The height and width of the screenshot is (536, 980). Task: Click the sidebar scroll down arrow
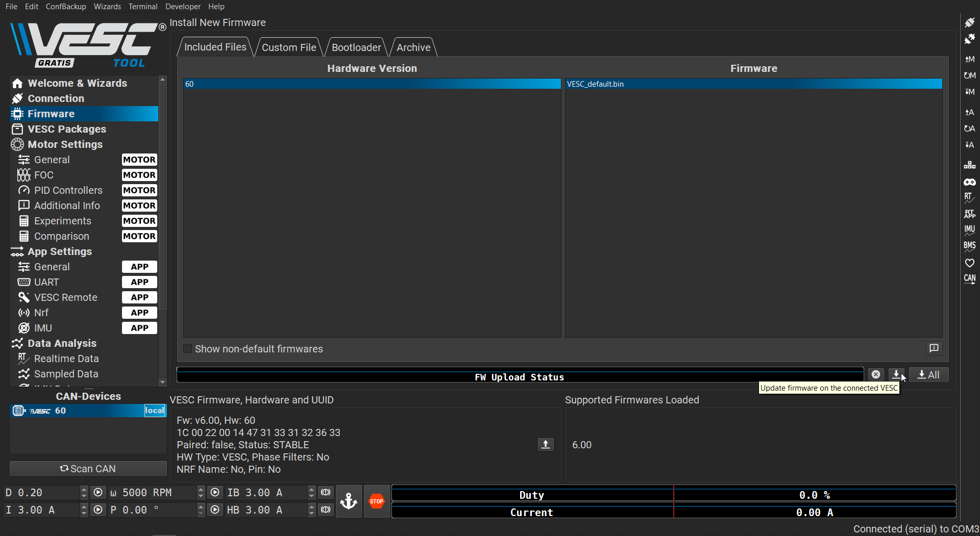tap(163, 382)
